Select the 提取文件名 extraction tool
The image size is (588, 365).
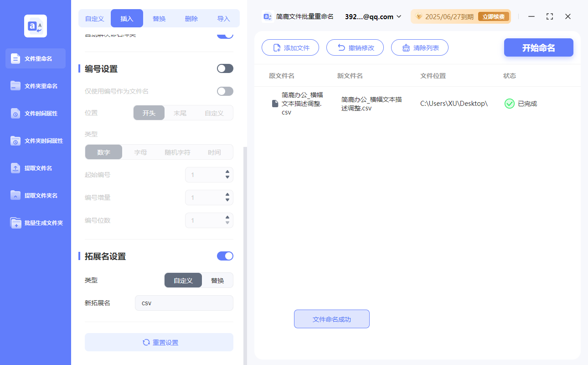point(35,168)
